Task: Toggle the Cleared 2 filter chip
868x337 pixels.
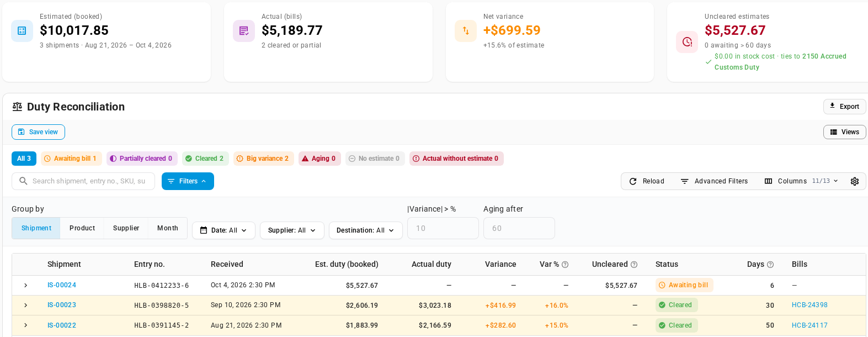Action: 205,159
